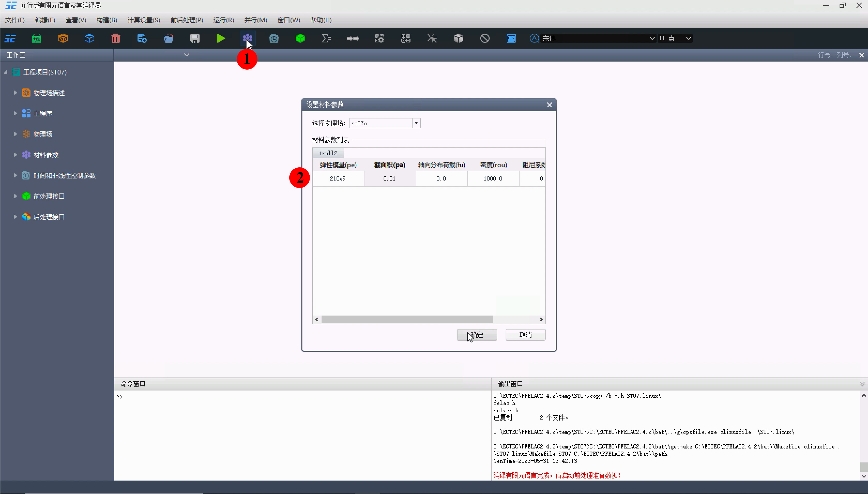Click the sigma formula toolbar icon
This screenshot has width=868, height=494.
326,38
